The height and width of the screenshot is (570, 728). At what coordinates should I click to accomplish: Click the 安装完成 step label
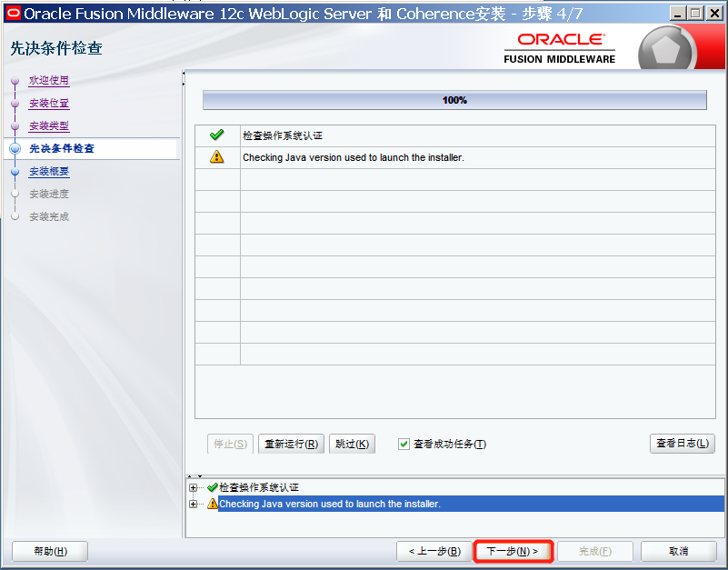(49, 216)
